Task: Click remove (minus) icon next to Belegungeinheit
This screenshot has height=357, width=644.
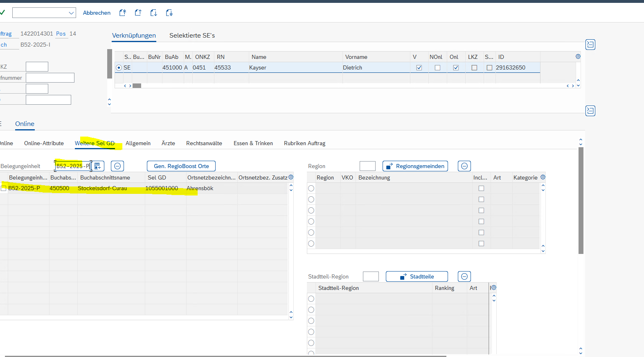Action: click(x=117, y=166)
